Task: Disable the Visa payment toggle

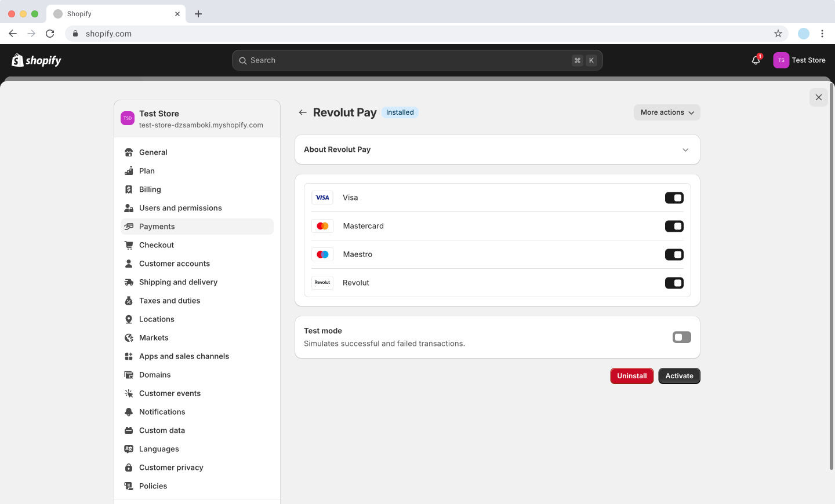Action: 674,198
